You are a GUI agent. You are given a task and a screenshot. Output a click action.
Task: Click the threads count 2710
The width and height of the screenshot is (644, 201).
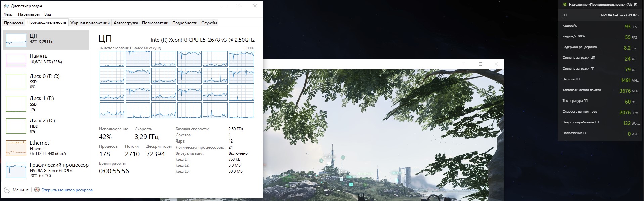(x=132, y=154)
